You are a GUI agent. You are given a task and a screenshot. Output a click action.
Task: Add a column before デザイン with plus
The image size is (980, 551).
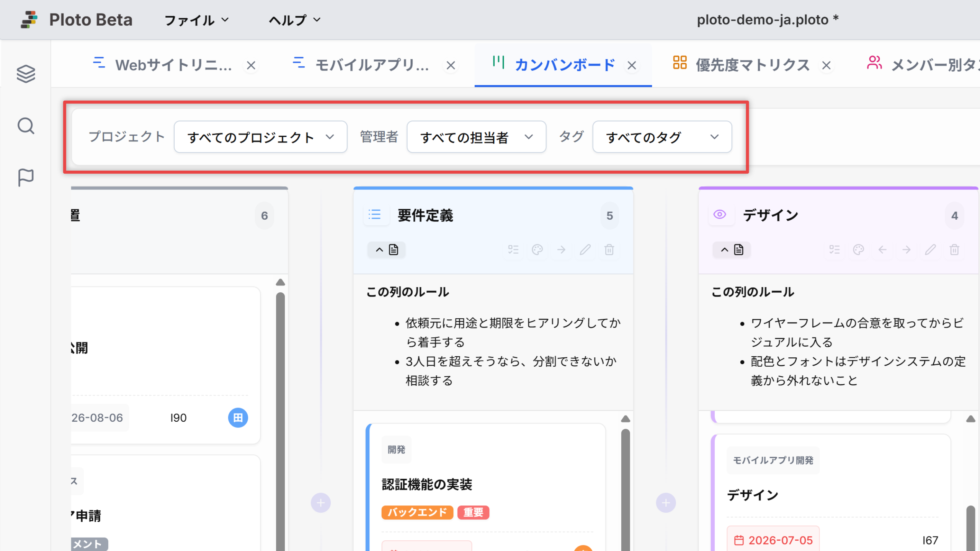pos(666,503)
